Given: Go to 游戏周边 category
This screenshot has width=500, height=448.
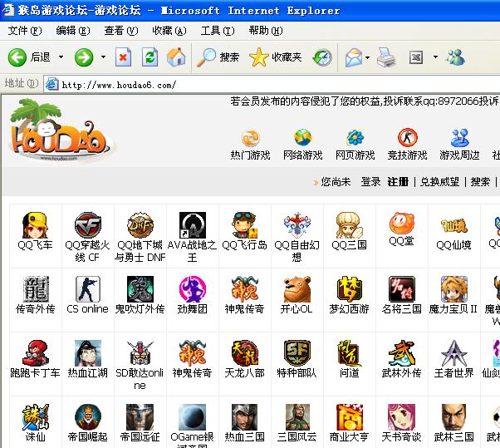Looking at the screenshot, I should [x=459, y=145].
